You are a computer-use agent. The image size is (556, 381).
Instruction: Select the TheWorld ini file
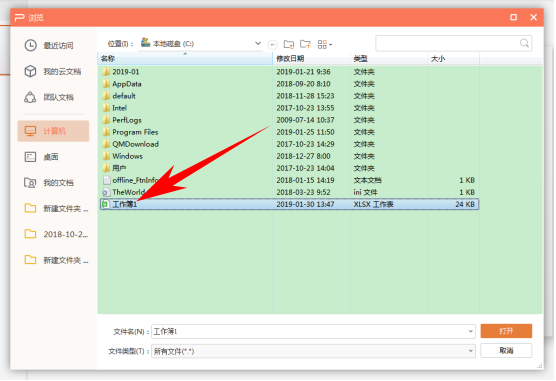click(x=124, y=192)
